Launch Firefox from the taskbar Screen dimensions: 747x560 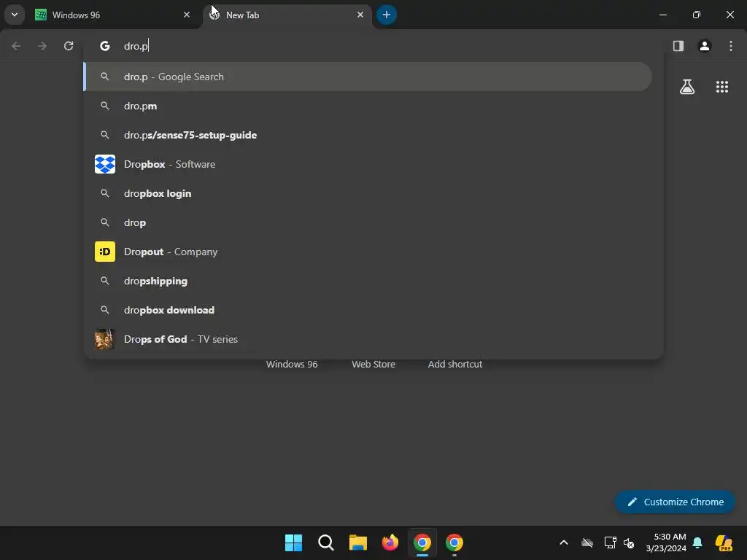tap(390, 542)
